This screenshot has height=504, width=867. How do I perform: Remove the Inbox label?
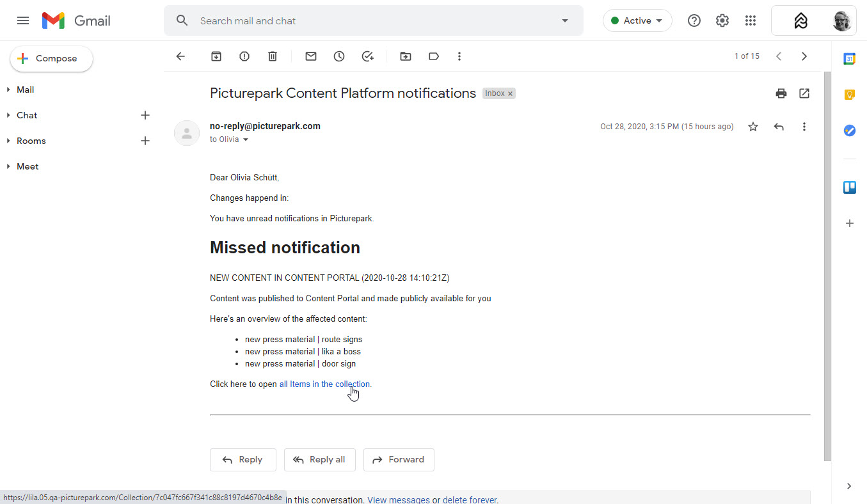(511, 93)
